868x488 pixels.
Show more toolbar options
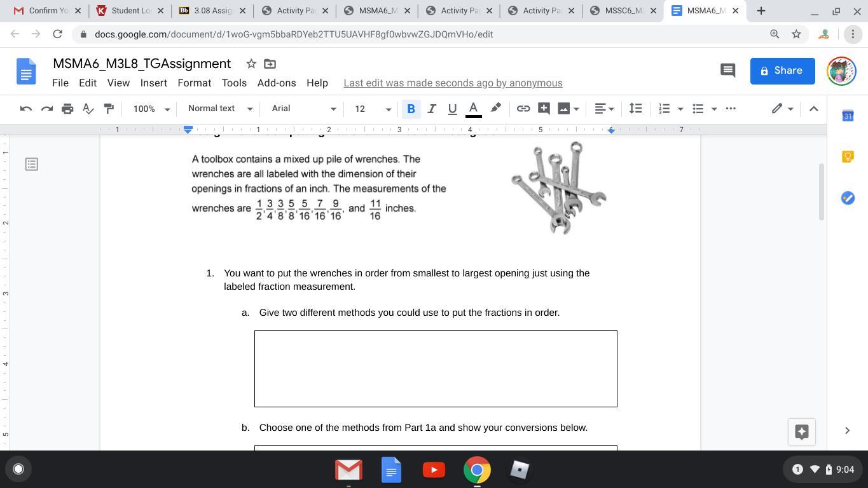(731, 109)
